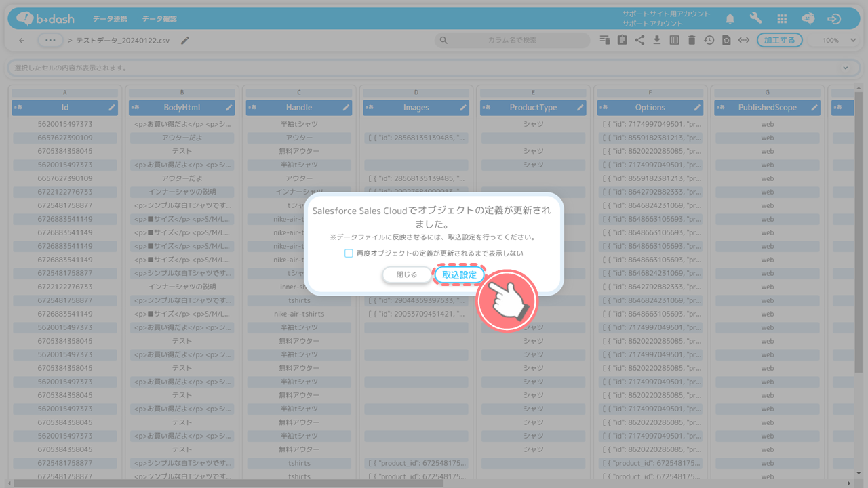Click the file refresh icon
Viewport: 868px width, 488px height.
click(x=726, y=40)
